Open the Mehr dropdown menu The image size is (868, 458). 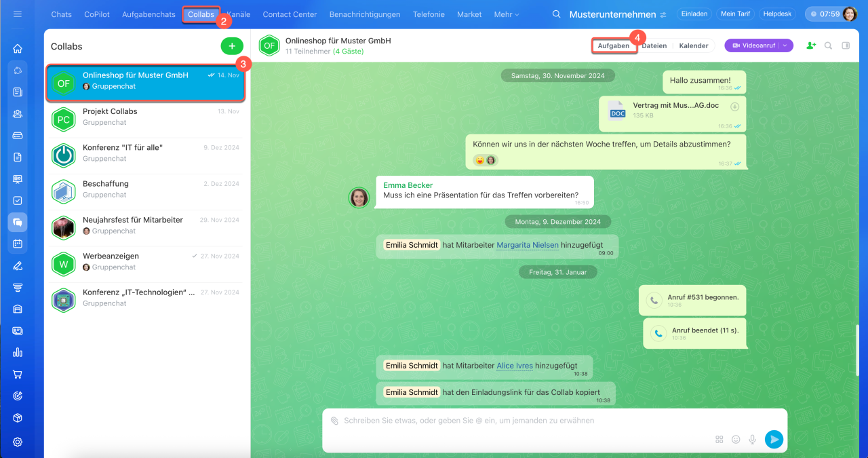[x=507, y=14]
